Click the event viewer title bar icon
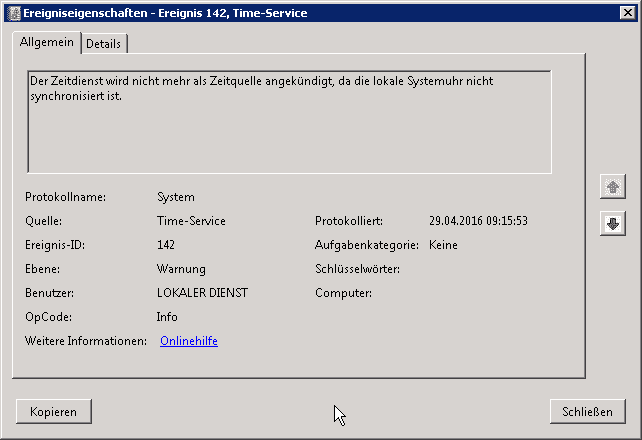The width and height of the screenshot is (642, 440). click(14, 13)
